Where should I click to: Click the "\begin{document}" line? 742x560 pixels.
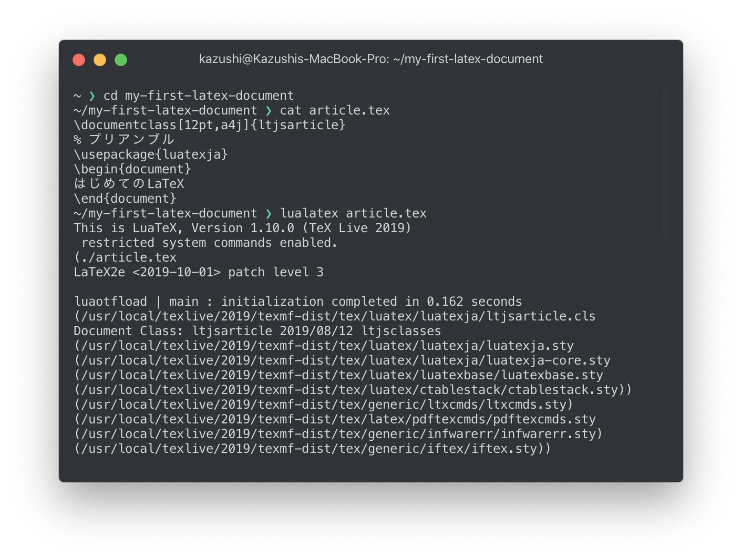pyautogui.click(x=132, y=169)
